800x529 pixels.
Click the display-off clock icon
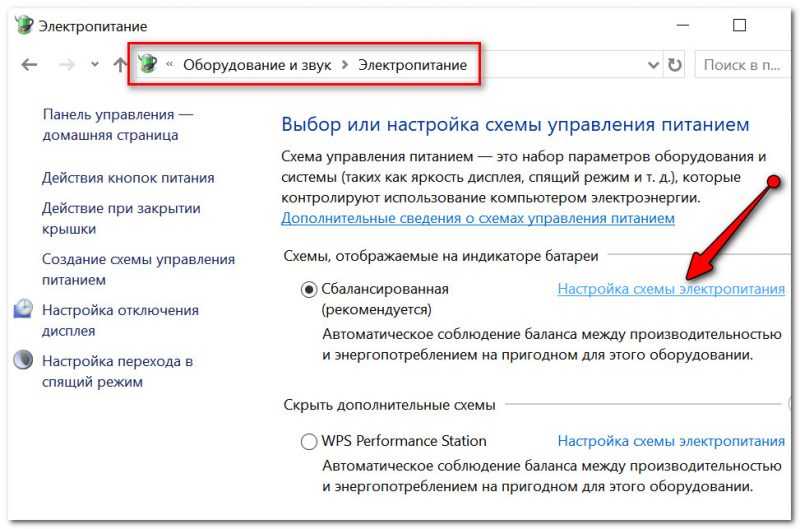23,309
